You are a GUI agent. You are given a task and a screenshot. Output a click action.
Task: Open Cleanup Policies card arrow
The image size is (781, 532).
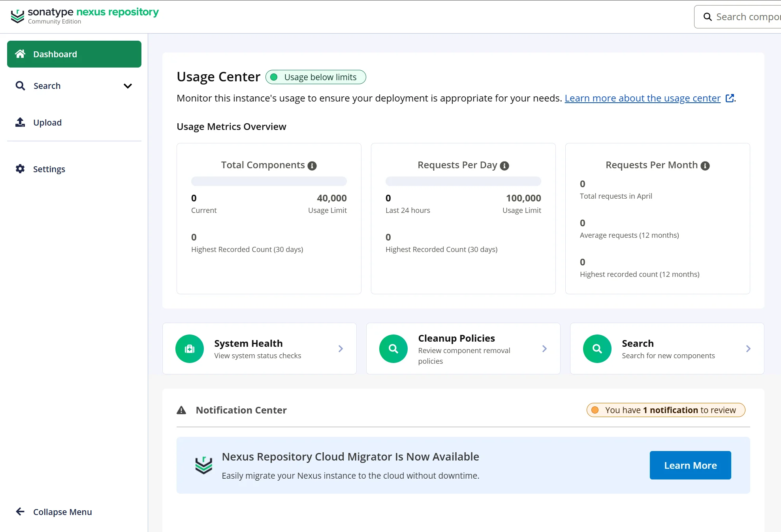(x=544, y=349)
